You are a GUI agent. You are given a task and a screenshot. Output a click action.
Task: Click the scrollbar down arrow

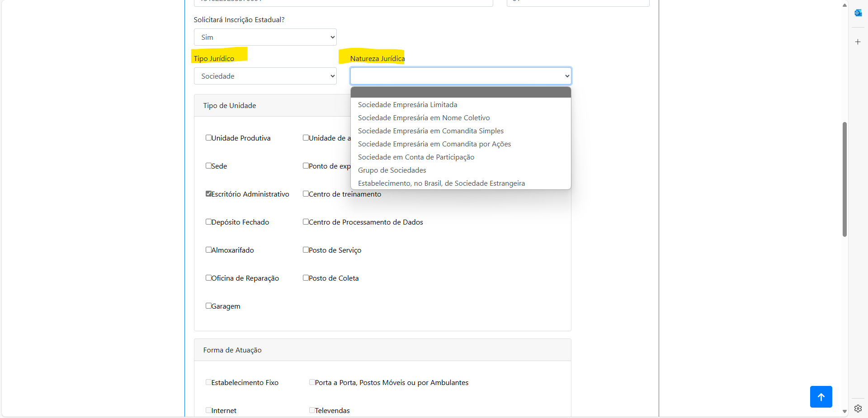point(844,411)
